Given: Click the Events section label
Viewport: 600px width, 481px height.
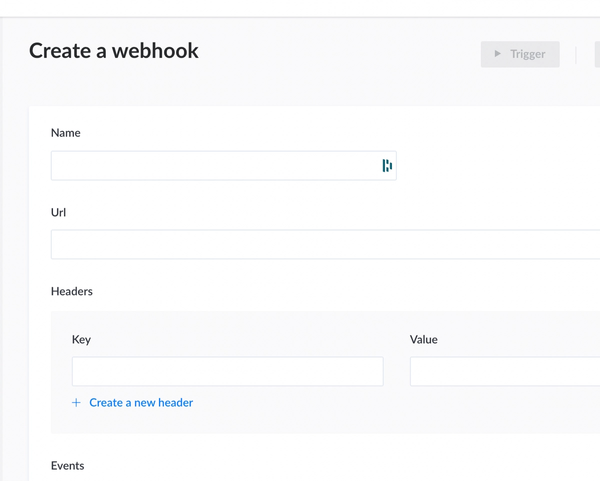Looking at the screenshot, I should click(68, 466).
